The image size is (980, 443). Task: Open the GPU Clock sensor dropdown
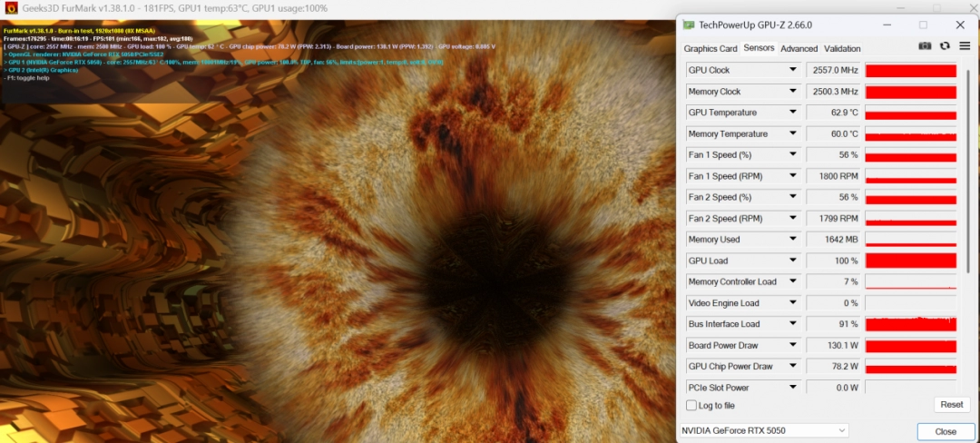click(x=792, y=70)
